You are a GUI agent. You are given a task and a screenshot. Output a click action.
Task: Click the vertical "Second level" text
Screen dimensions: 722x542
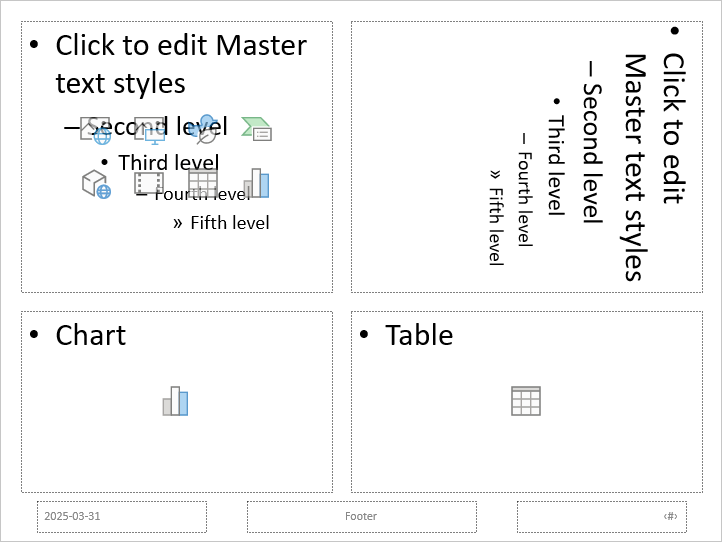pyautogui.click(x=592, y=152)
